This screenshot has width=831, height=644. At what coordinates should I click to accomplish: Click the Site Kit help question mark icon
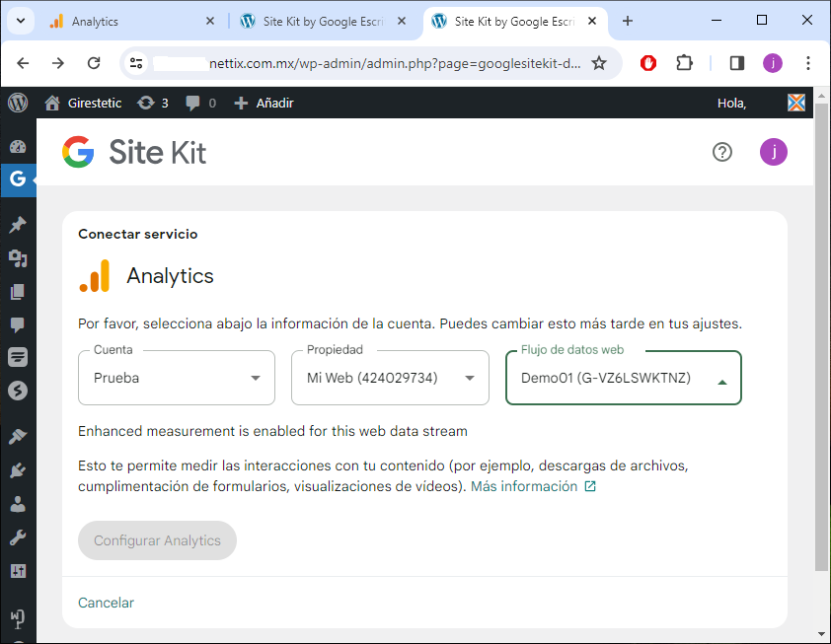722,152
